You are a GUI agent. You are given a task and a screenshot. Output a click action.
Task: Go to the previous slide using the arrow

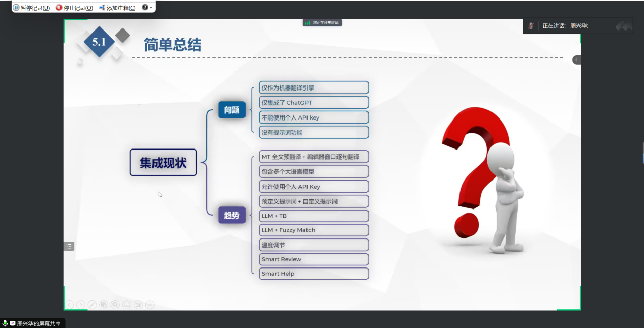69,305
